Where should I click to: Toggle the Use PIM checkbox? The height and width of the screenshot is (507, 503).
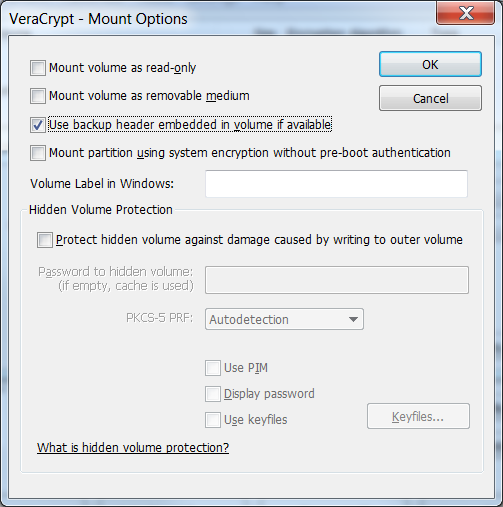click(213, 368)
